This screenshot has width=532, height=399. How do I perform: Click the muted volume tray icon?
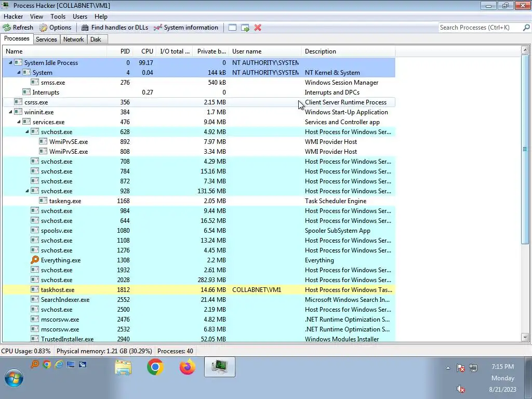tap(460, 389)
